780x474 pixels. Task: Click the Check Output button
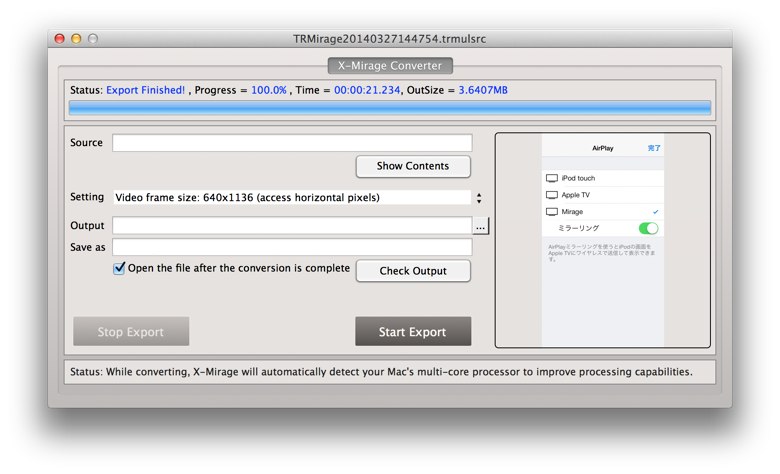tap(413, 271)
